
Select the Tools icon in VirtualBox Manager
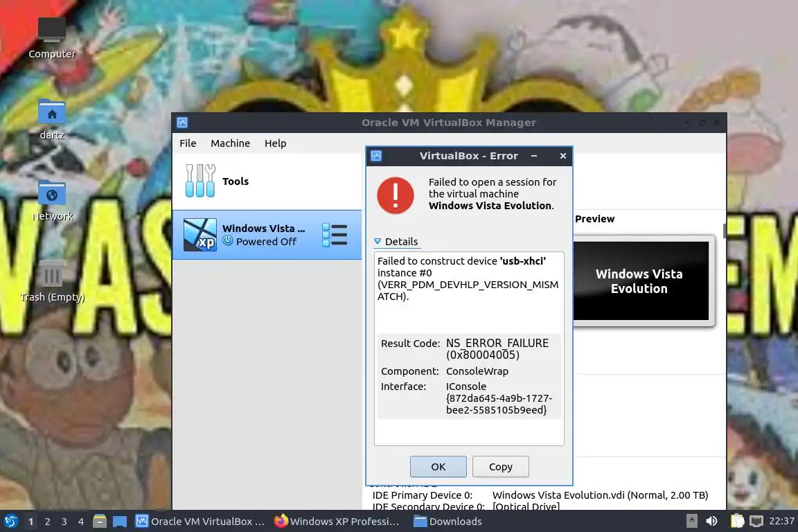pyautogui.click(x=200, y=181)
